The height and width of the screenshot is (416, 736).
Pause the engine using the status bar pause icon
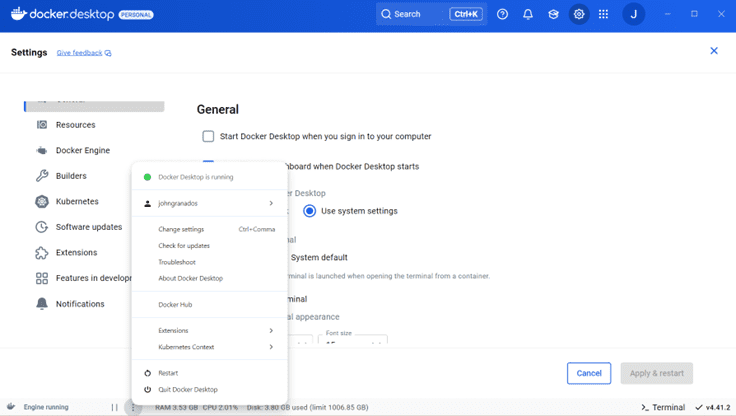click(x=115, y=407)
